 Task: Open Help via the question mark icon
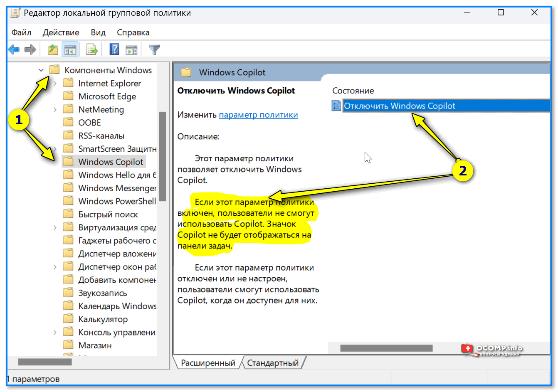tap(114, 50)
